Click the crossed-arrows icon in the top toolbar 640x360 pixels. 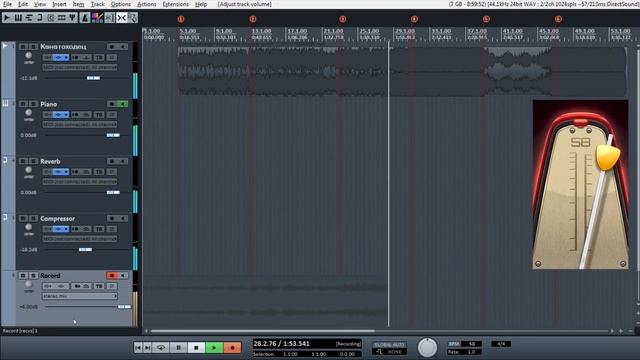(x=121, y=18)
